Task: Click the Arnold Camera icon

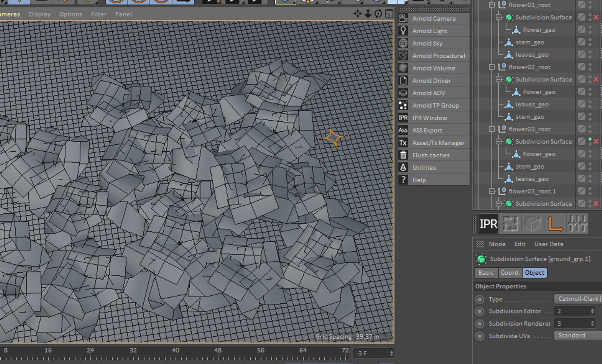Action: 403,19
